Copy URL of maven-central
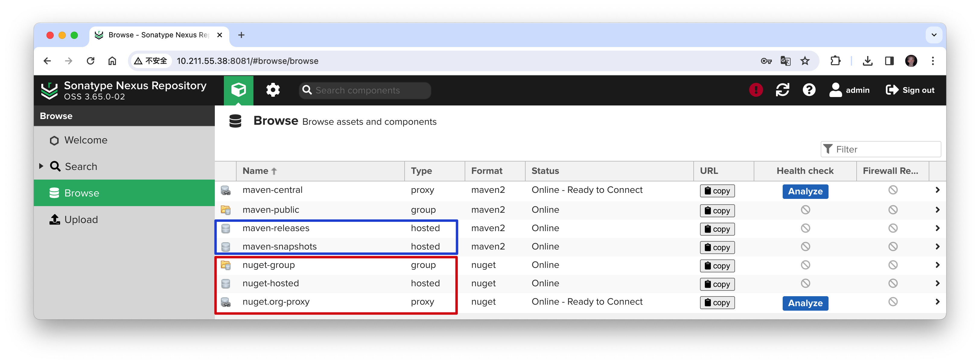The height and width of the screenshot is (364, 980). pos(717,191)
